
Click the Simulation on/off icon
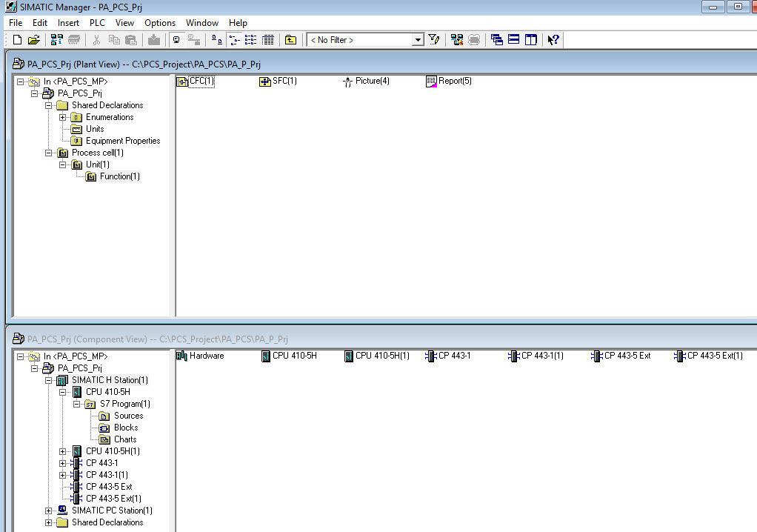tap(474, 40)
